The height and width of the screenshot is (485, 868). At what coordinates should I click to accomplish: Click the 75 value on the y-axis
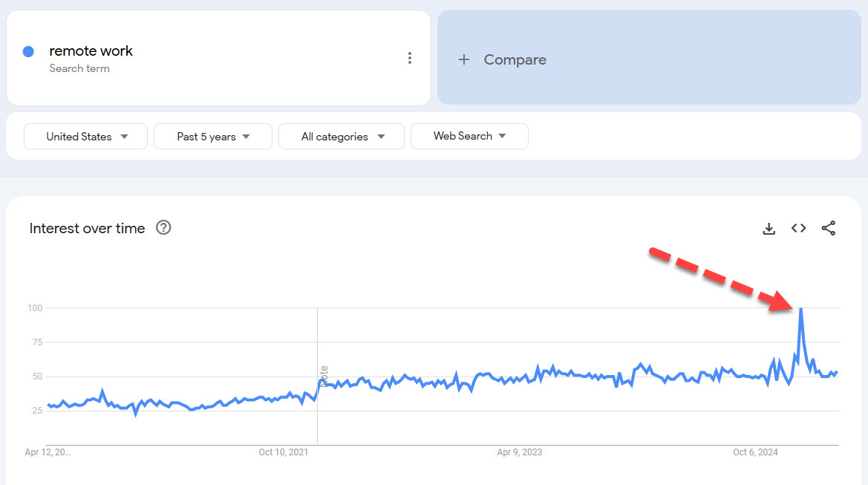[37, 342]
